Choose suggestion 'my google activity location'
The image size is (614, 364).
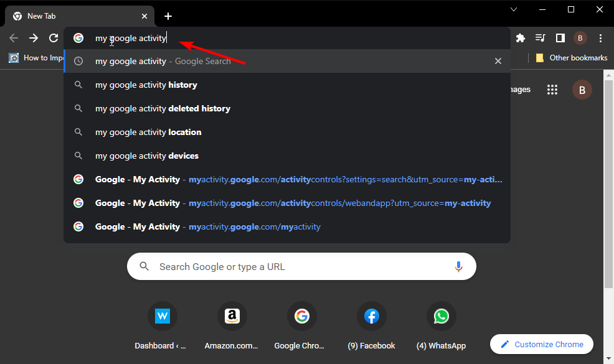point(287,133)
